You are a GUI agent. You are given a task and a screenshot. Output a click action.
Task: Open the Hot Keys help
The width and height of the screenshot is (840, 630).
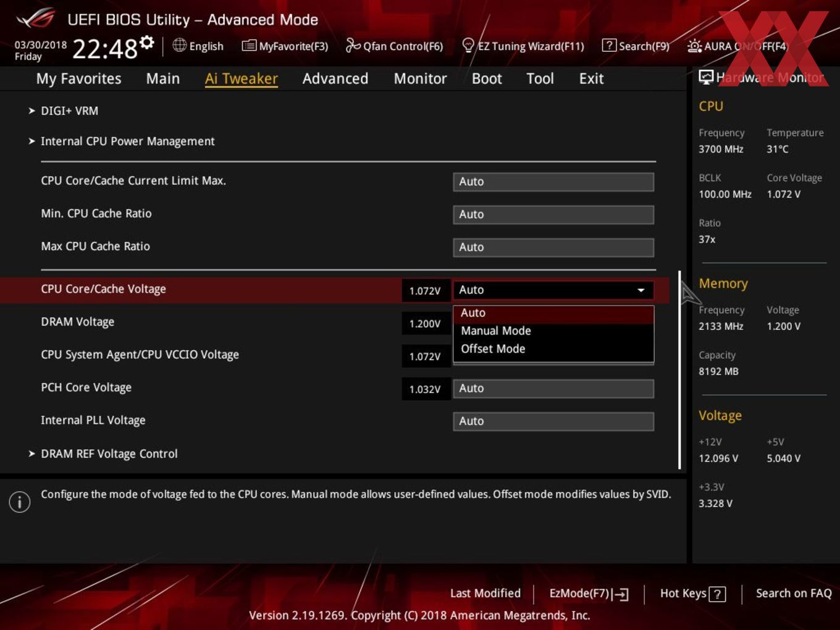pyautogui.click(x=692, y=594)
